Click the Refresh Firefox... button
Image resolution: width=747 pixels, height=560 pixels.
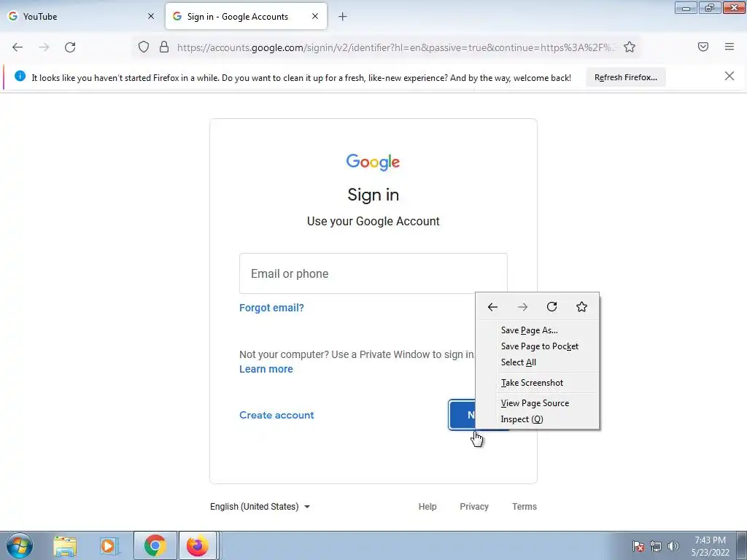point(625,77)
